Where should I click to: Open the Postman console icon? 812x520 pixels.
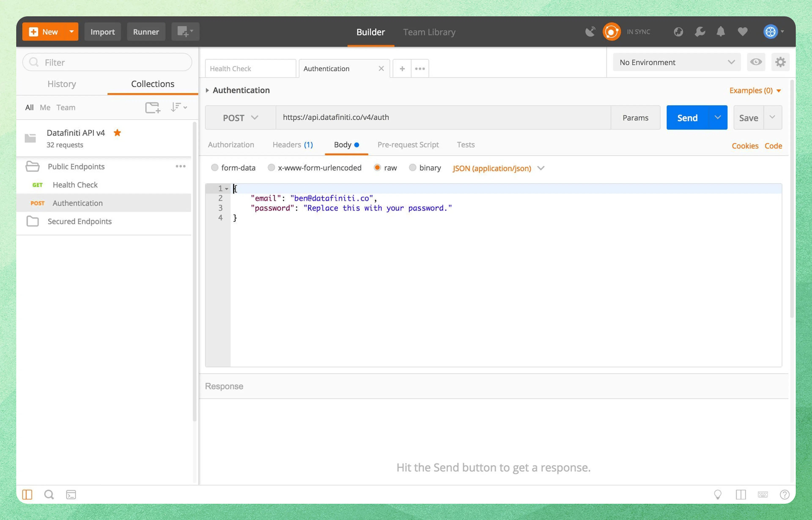[x=71, y=495]
